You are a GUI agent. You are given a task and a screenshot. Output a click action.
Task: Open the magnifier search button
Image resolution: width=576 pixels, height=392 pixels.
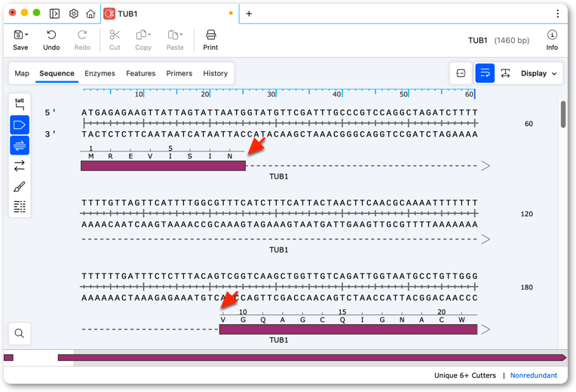coord(20,333)
